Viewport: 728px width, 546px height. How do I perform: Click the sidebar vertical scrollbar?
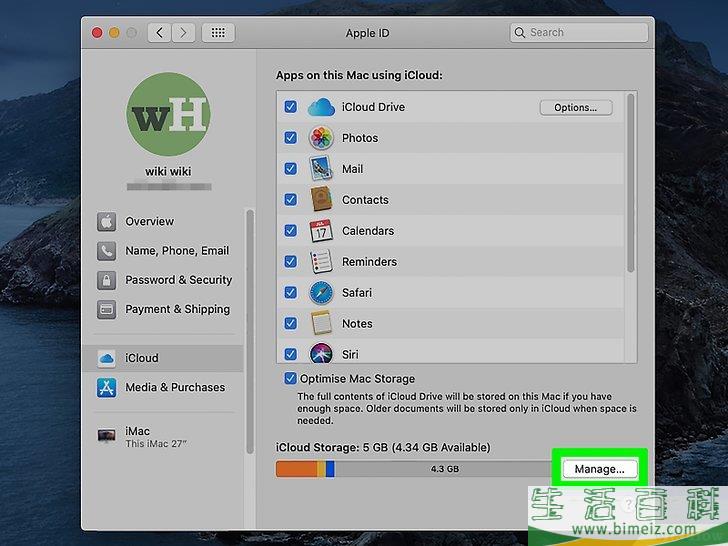point(250,332)
